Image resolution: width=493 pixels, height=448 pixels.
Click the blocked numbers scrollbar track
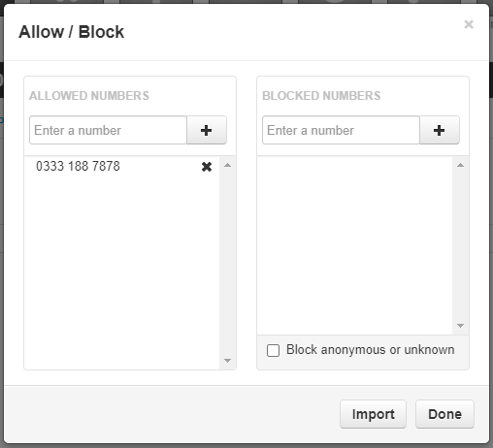click(x=460, y=245)
